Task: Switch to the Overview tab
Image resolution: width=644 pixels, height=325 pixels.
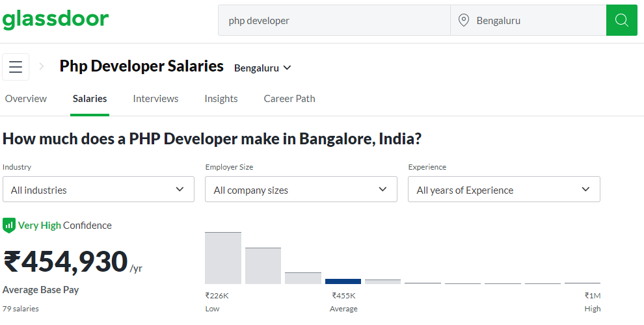Action: [26, 99]
